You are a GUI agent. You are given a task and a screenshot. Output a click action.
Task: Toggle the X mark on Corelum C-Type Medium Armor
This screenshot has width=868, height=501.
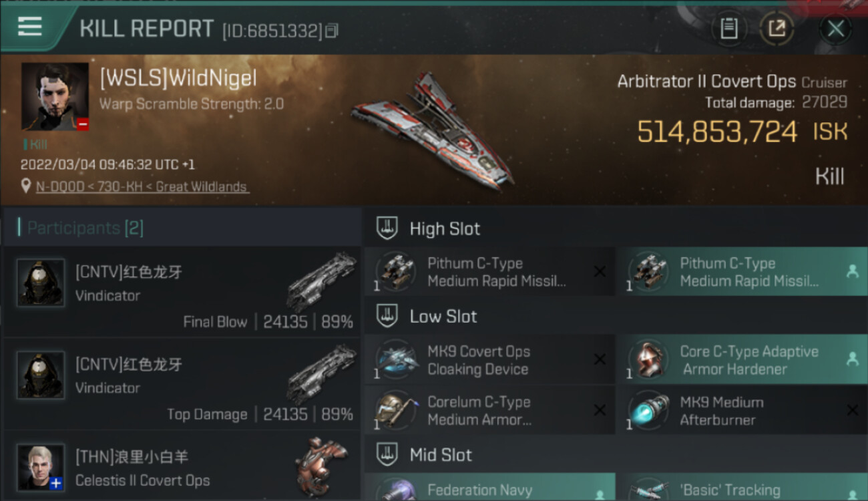[x=600, y=411]
